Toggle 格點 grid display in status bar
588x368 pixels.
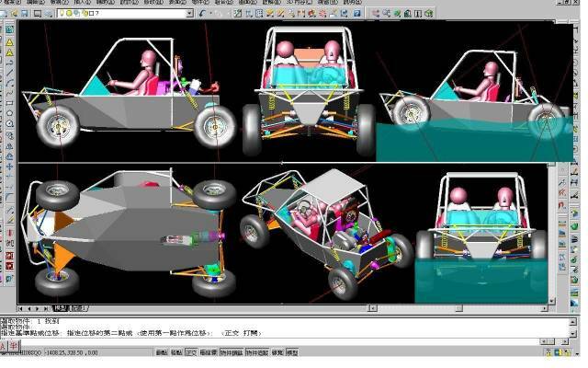coord(176,352)
